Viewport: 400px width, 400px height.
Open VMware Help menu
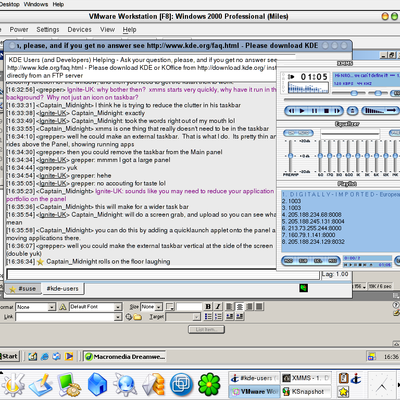[129, 30]
